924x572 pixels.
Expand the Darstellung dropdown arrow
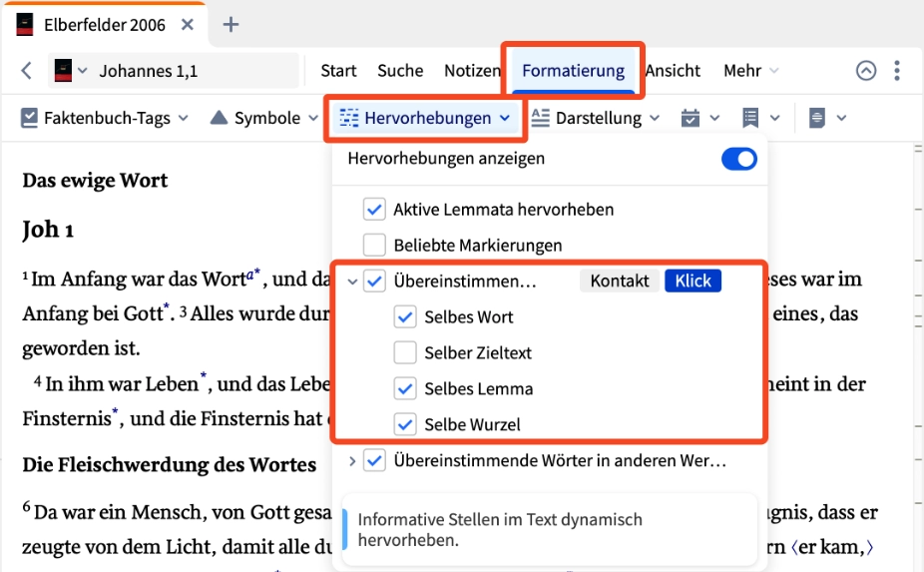click(x=655, y=118)
